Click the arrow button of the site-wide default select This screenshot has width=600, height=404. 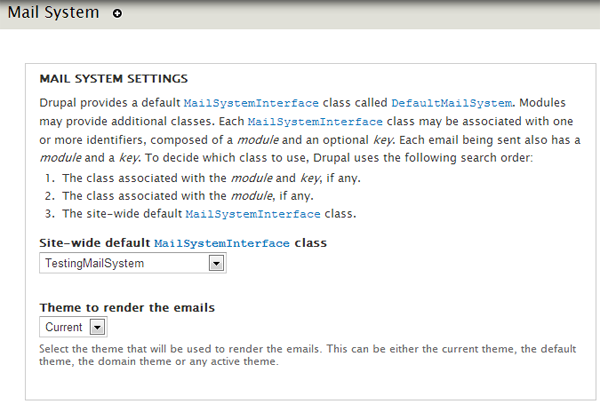pos(216,263)
